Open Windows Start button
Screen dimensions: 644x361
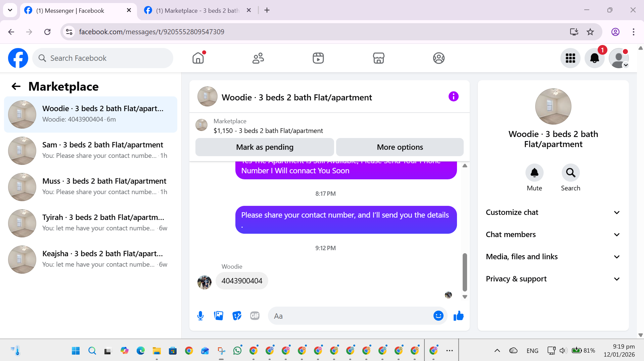pyautogui.click(x=76, y=351)
